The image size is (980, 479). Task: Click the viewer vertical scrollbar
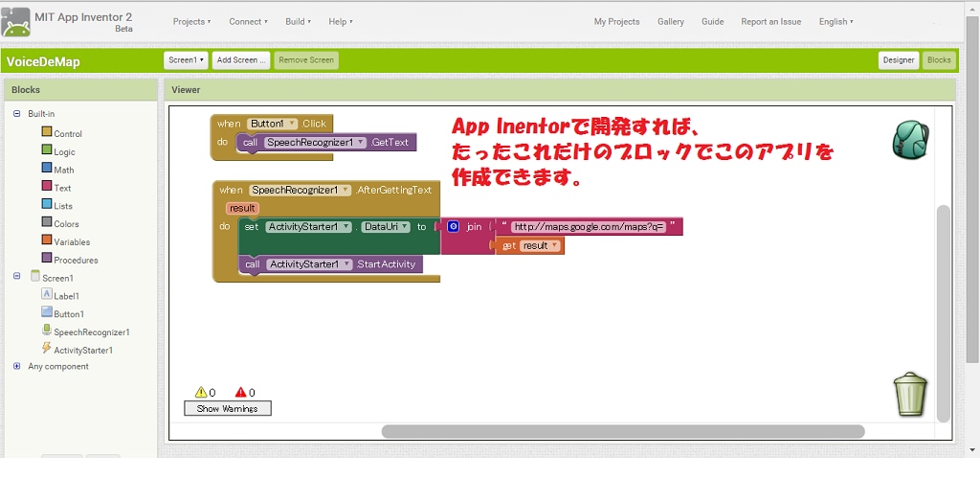943,313
